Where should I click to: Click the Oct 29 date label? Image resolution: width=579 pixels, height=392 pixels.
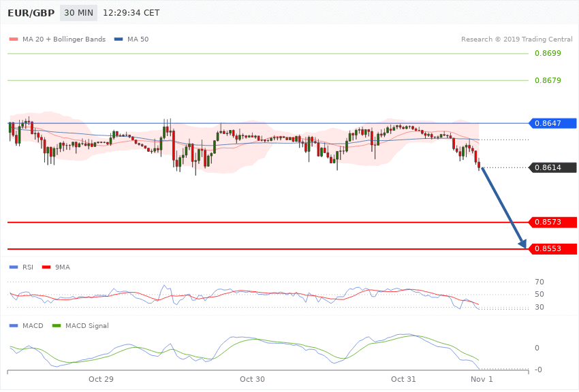coord(101,379)
